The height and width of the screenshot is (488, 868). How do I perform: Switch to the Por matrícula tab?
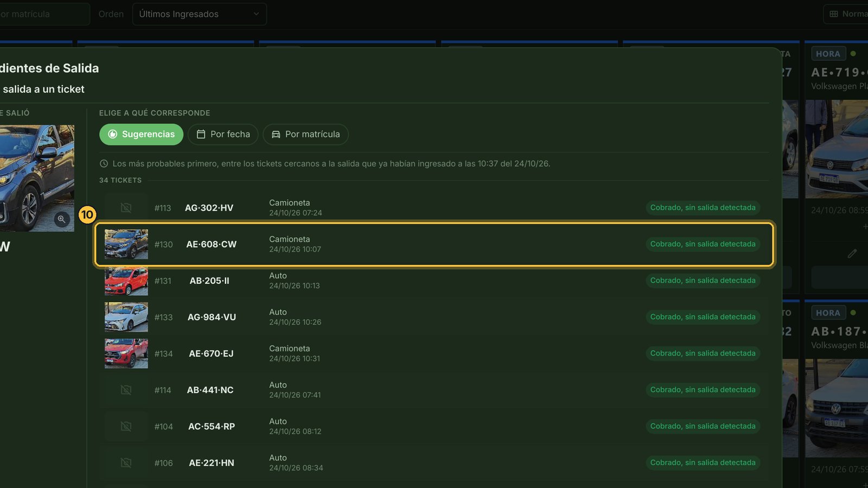coord(305,134)
